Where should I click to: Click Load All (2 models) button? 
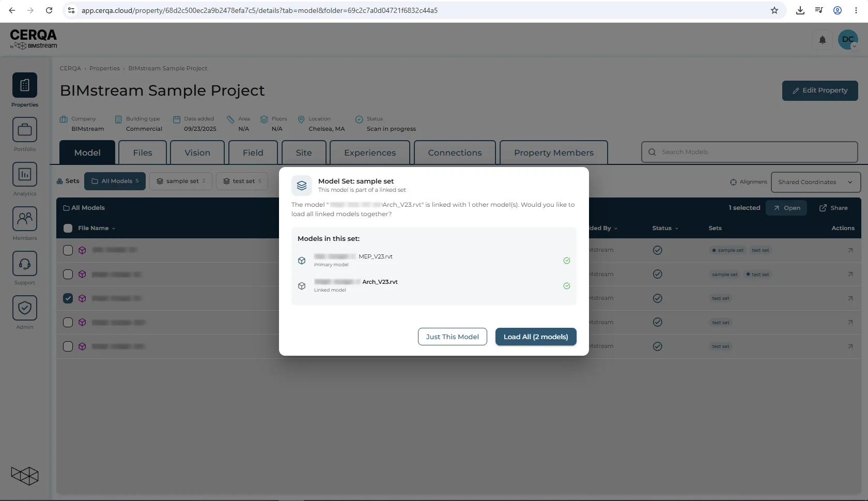point(536,337)
